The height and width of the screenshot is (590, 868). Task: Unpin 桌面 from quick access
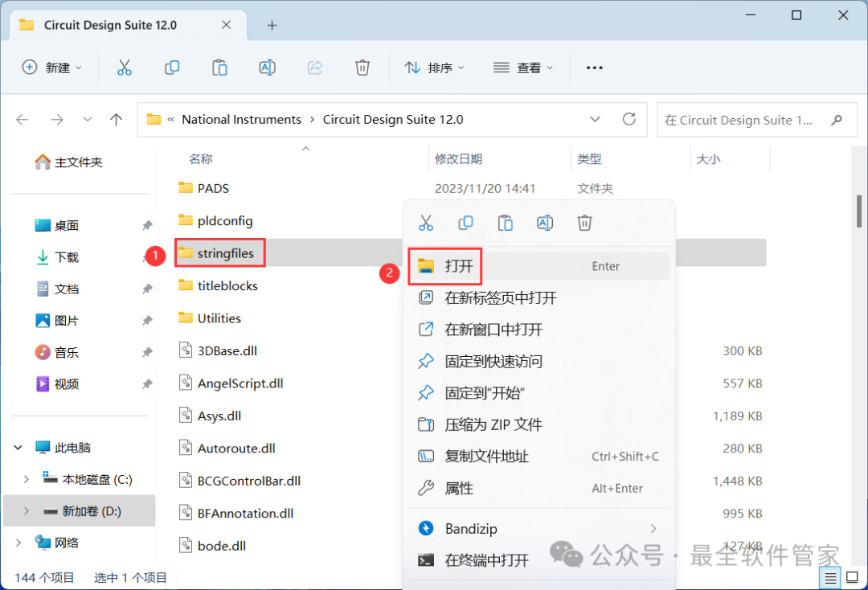click(x=147, y=226)
